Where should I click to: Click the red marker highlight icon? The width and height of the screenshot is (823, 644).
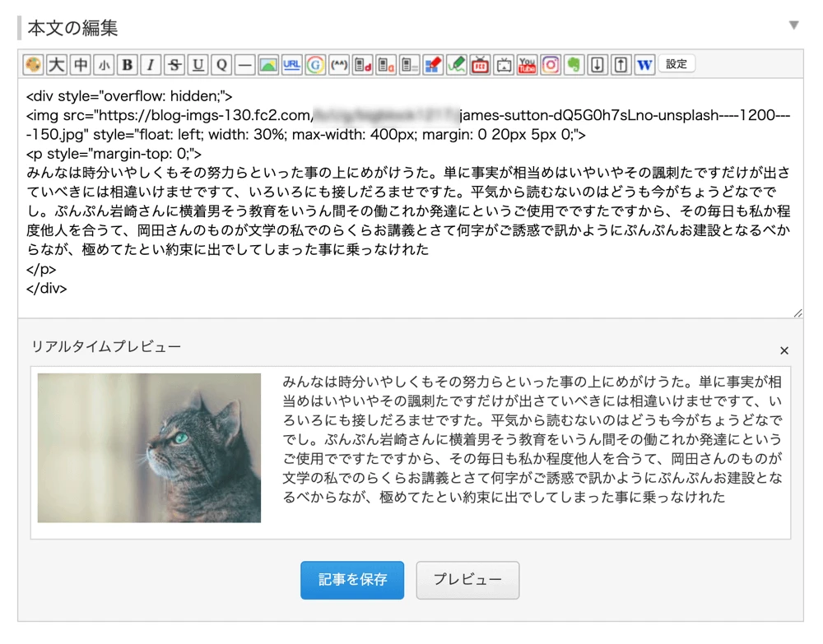(433, 65)
